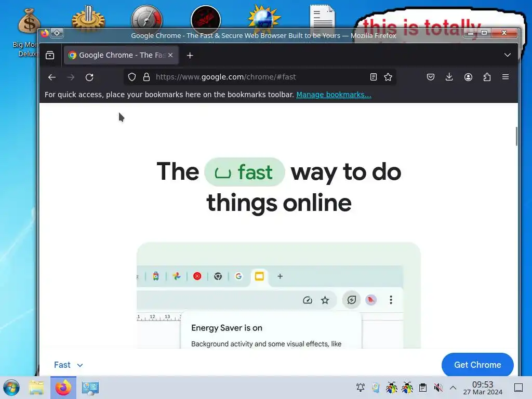The width and height of the screenshot is (532, 399).
Task: Open Firefox downloads panel
Action: [x=449, y=77]
